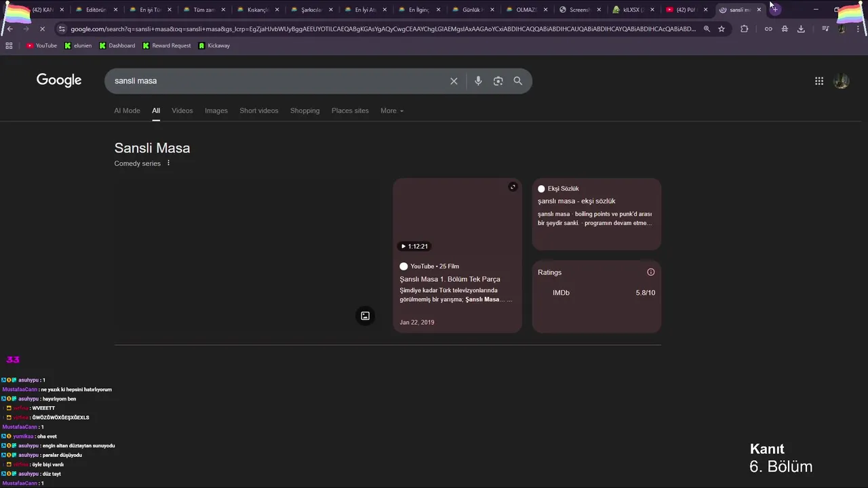868x488 pixels.
Task: Open the Kickaway bookmark
Action: pos(214,45)
